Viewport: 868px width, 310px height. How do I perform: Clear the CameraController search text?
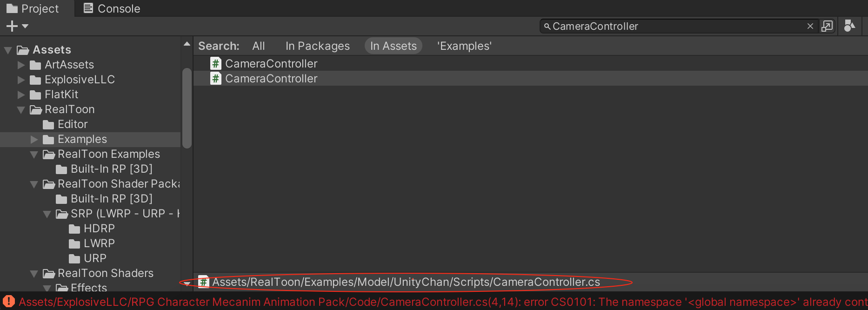coord(810,26)
